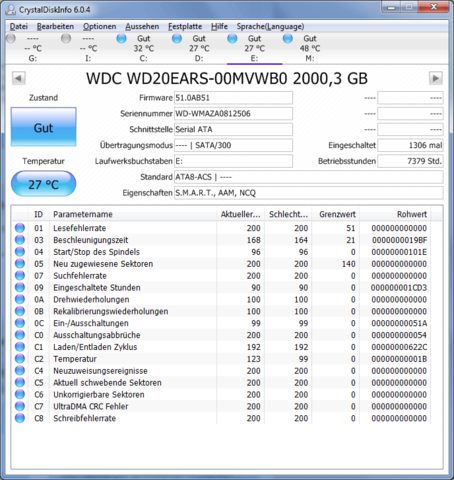454x480 pixels.
Task: Select the gray G: drive orb
Action: pos(11,39)
